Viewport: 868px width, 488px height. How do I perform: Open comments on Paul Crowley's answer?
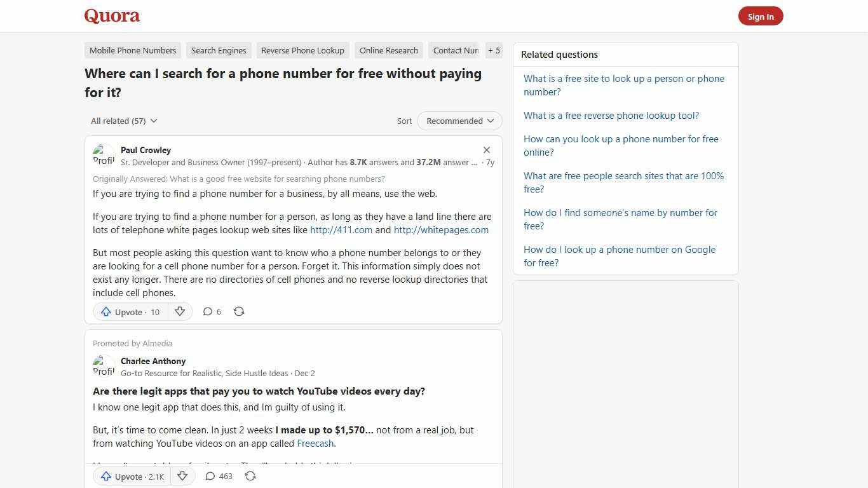click(x=212, y=311)
